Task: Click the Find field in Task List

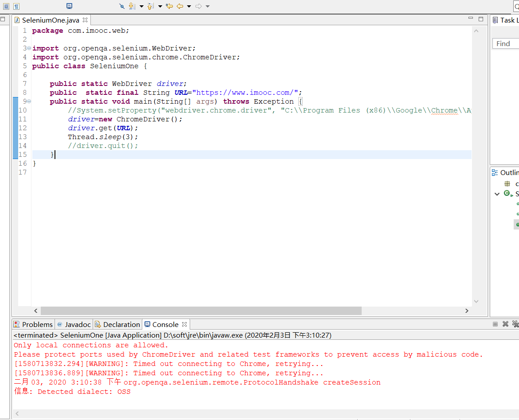Action: tap(506, 44)
